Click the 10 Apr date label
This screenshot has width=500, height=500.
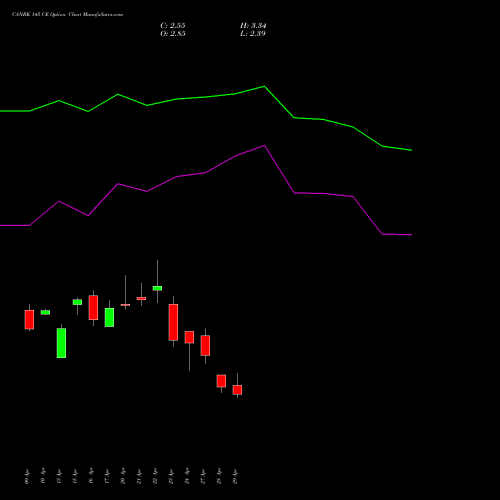click(x=43, y=476)
